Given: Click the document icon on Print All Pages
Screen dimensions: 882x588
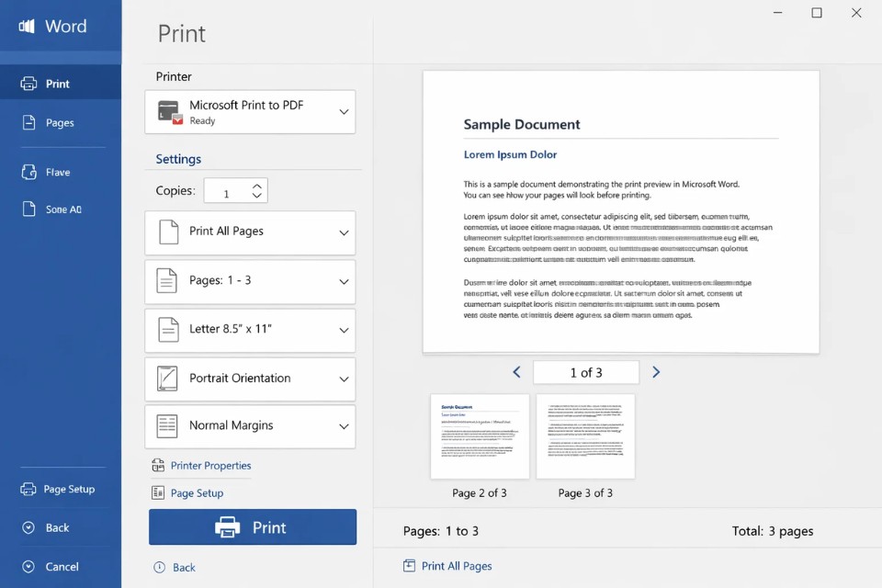Looking at the screenshot, I should [168, 232].
